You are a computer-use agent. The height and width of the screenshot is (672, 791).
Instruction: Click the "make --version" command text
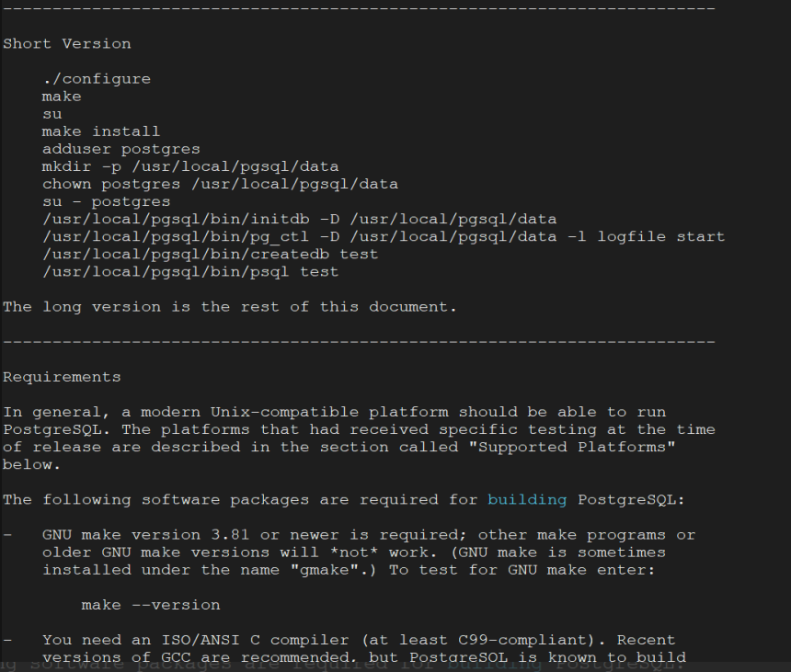pyautogui.click(x=151, y=605)
